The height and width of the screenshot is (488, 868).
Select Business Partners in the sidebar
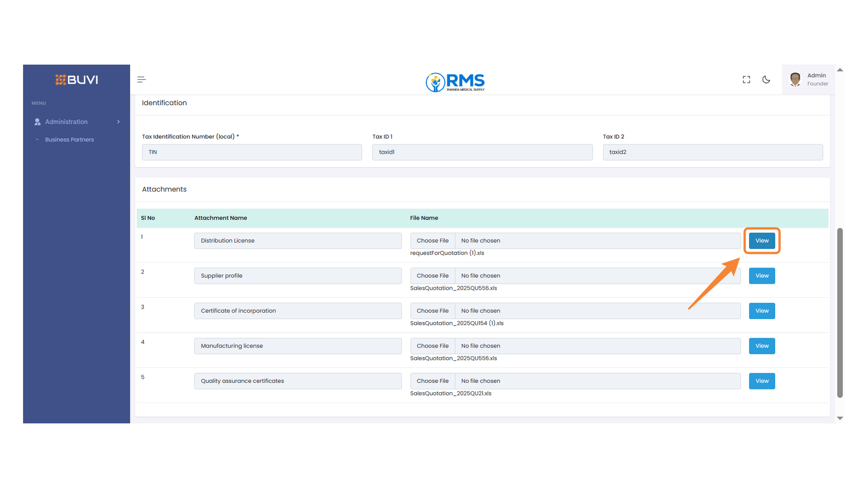click(x=69, y=139)
